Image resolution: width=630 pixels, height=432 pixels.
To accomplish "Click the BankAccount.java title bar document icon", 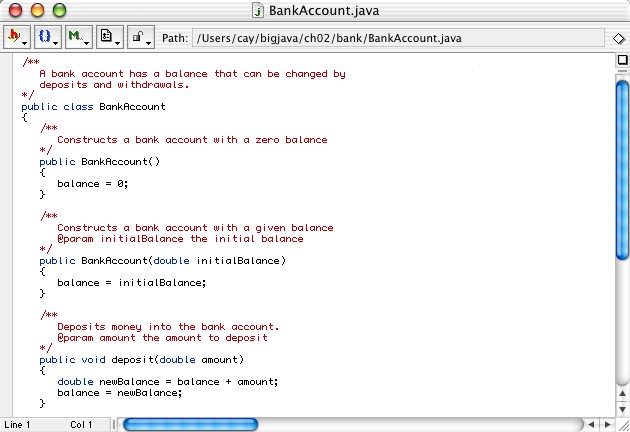I will pyautogui.click(x=258, y=12).
